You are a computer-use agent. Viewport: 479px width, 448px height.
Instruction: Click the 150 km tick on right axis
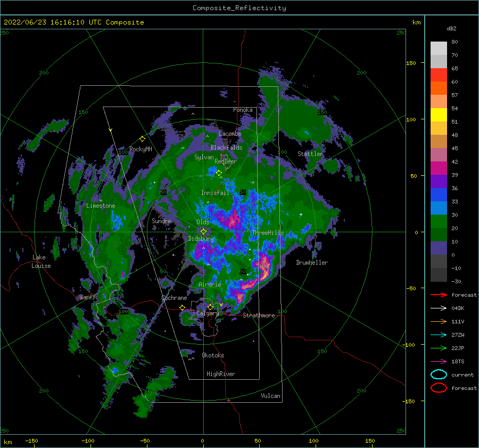tap(411, 63)
